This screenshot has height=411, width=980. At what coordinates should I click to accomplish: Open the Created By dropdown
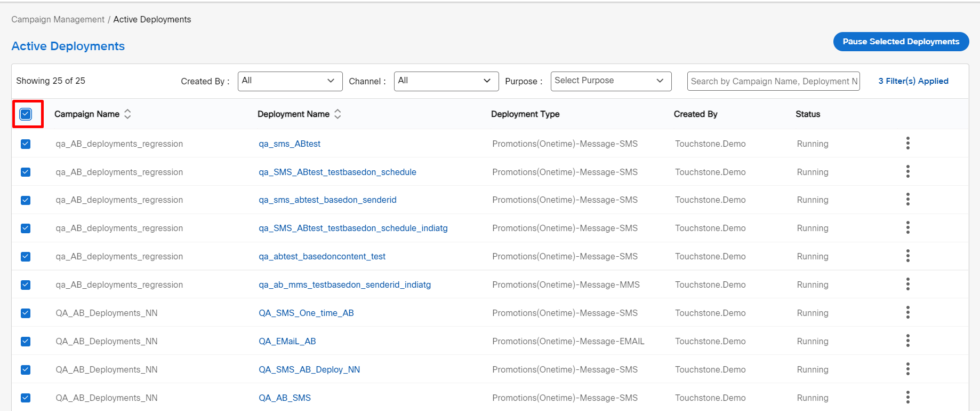[x=290, y=81]
